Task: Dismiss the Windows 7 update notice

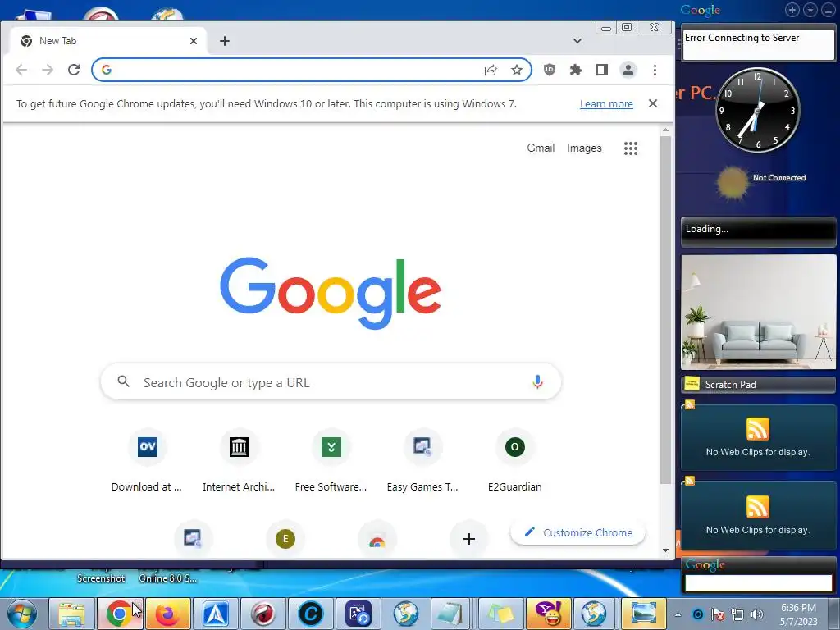Action: (x=652, y=103)
